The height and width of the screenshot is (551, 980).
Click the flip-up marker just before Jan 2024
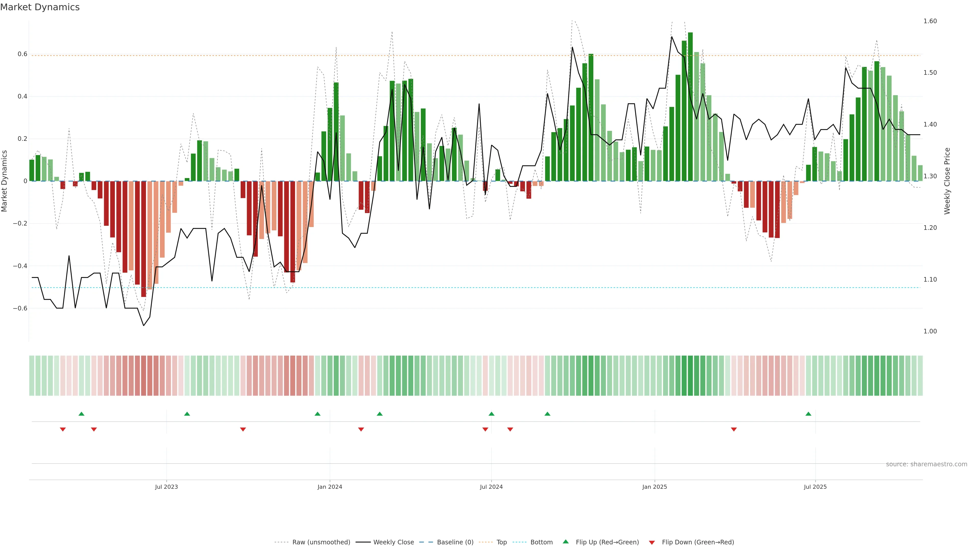(318, 414)
